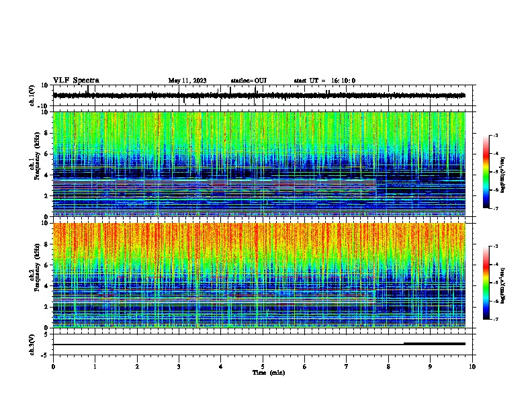Click the time axis tick label "3"
532x411 pixels.
(x=179, y=367)
